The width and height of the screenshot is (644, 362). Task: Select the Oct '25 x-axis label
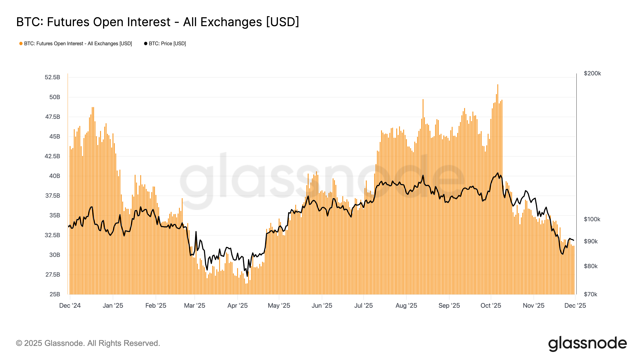click(x=491, y=305)
